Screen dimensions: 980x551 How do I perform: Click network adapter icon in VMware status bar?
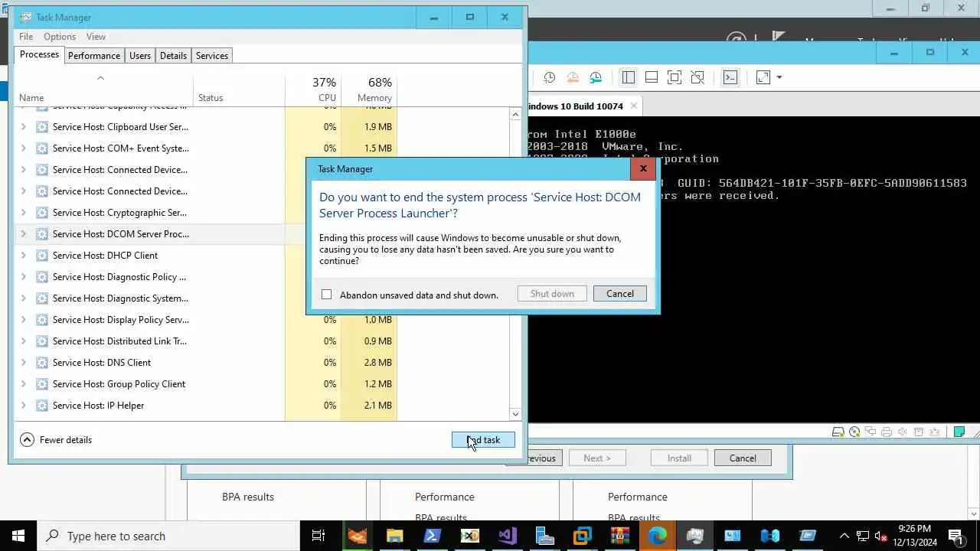click(871, 432)
